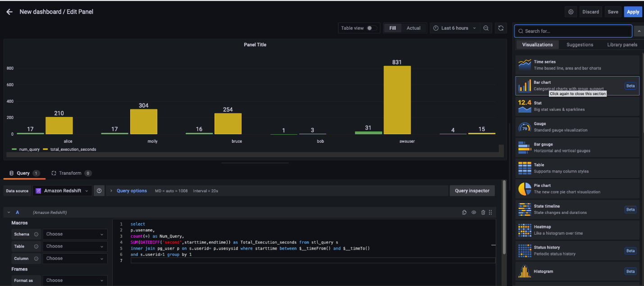
Task: Refresh the dashboard panel
Action: (500, 28)
